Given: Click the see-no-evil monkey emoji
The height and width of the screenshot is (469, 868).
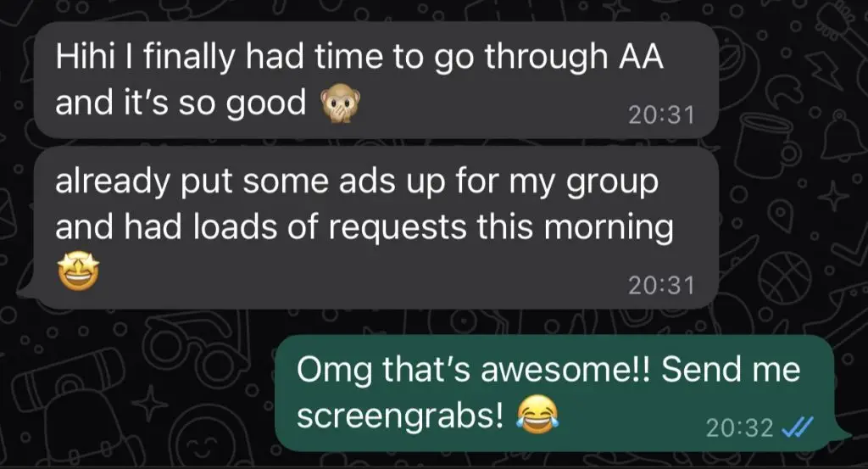Looking at the screenshot, I should click(x=340, y=104).
